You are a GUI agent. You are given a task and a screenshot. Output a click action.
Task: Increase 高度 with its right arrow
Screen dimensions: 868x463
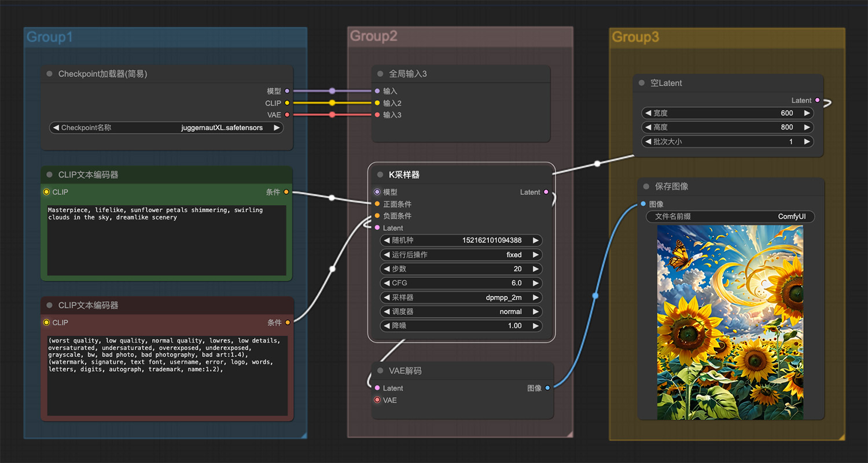(807, 127)
